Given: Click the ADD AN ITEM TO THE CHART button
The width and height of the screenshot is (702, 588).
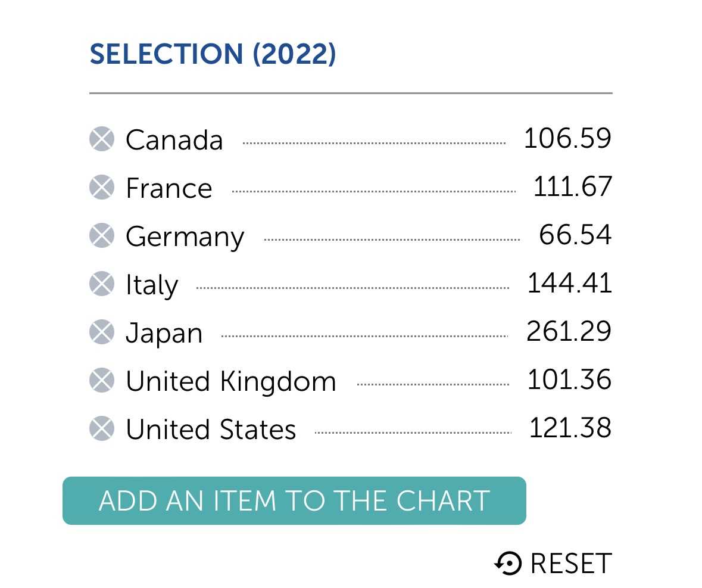Looking at the screenshot, I should (294, 500).
